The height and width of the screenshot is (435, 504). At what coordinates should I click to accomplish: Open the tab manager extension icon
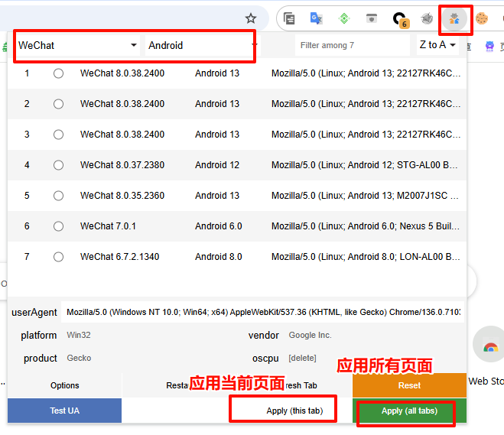[289, 18]
